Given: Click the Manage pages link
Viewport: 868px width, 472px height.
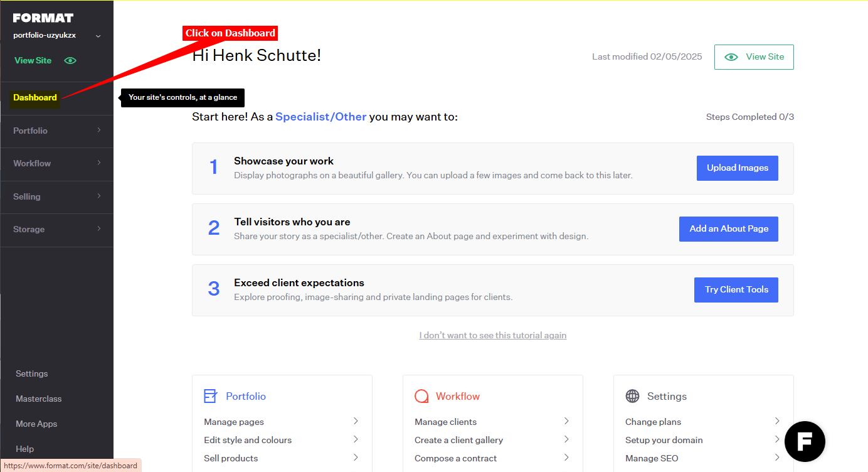Looking at the screenshot, I should (x=234, y=422).
